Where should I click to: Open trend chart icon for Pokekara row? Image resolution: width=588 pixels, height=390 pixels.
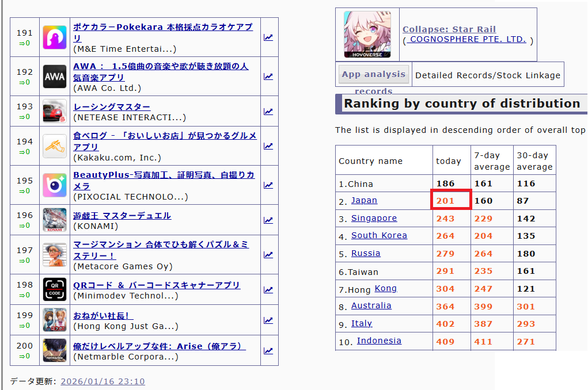point(268,37)
